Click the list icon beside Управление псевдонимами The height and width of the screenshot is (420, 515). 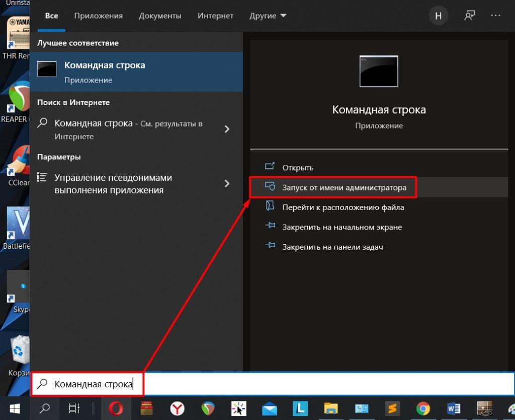click(x=42, y=177)
